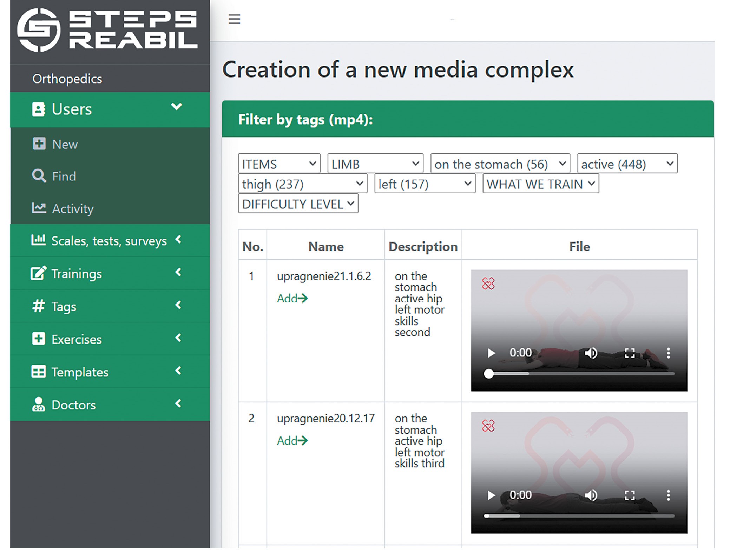This screenshot has width=730, height=560.
Task: Open the ITEMS filter dropdown
Action: click(279, 164)
